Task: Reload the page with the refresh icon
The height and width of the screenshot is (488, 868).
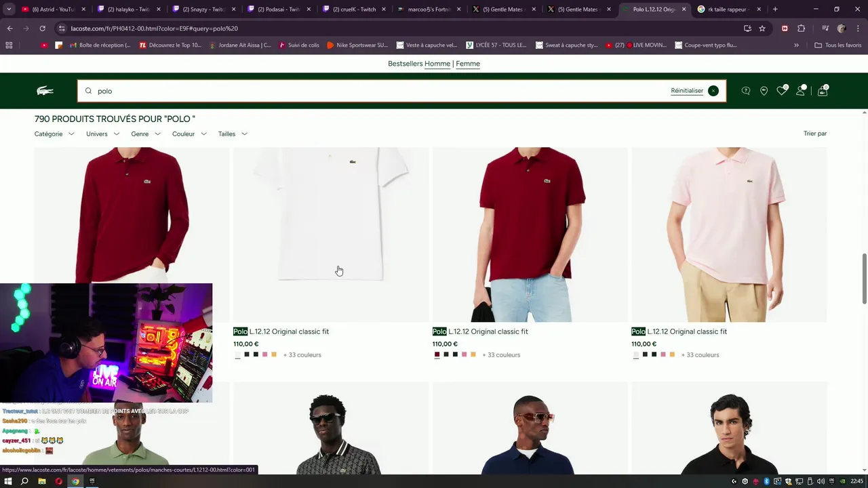Action: point(42,28)
